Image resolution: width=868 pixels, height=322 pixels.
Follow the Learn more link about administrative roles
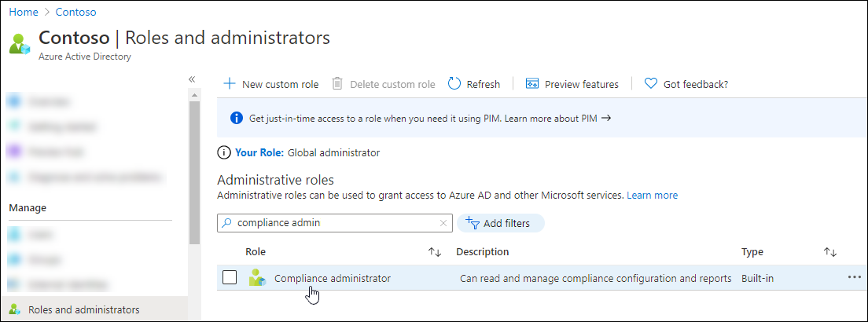pyautogui.click(x=652, y=195)
